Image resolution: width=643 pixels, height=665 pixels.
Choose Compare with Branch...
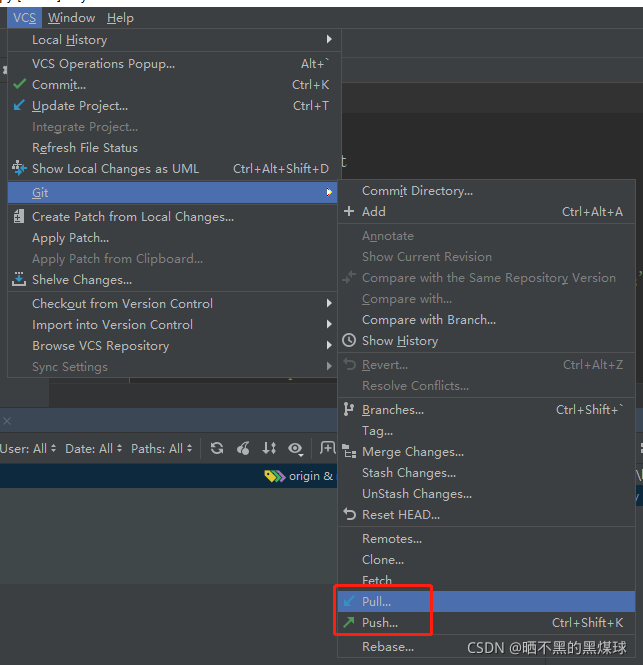pos(486,319)
